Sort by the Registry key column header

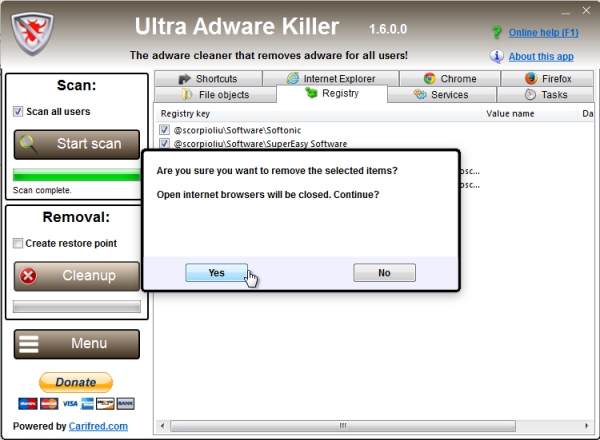point(319,114)
